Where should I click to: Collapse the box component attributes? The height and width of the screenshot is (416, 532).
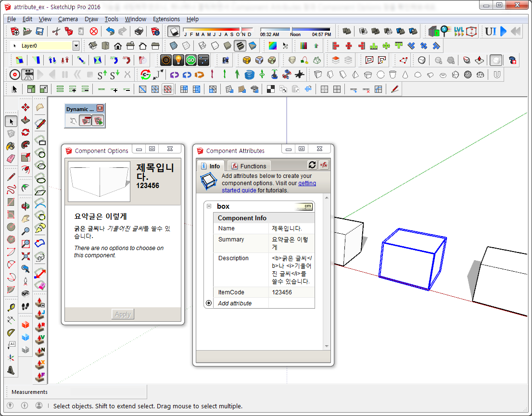[x=209, y=206]
